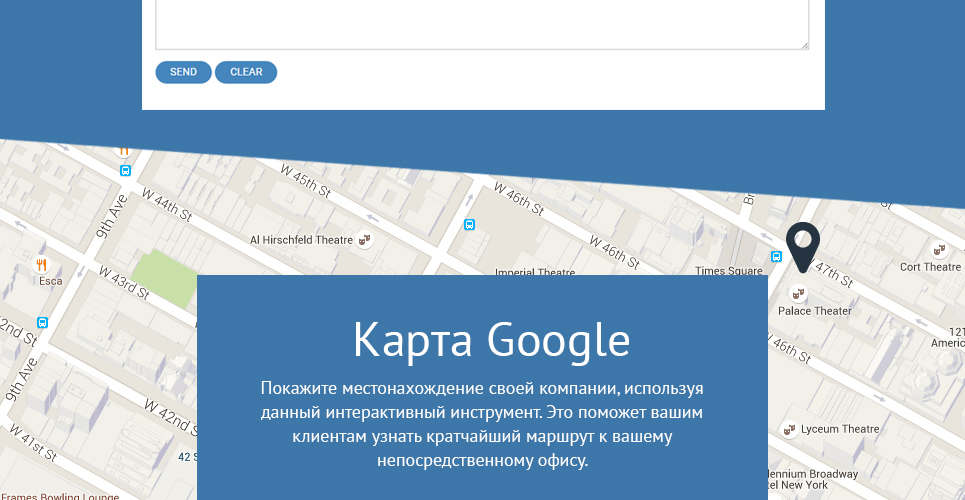Screen dimensions: 965x500
Task: Click the Карта Google heading
Action: pos(492,341)
